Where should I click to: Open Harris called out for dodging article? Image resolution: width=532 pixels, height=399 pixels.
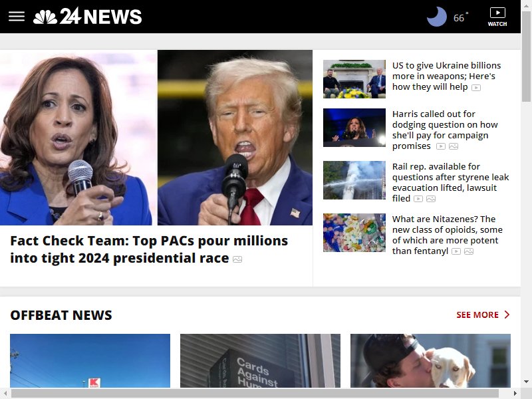coord(445,130)
